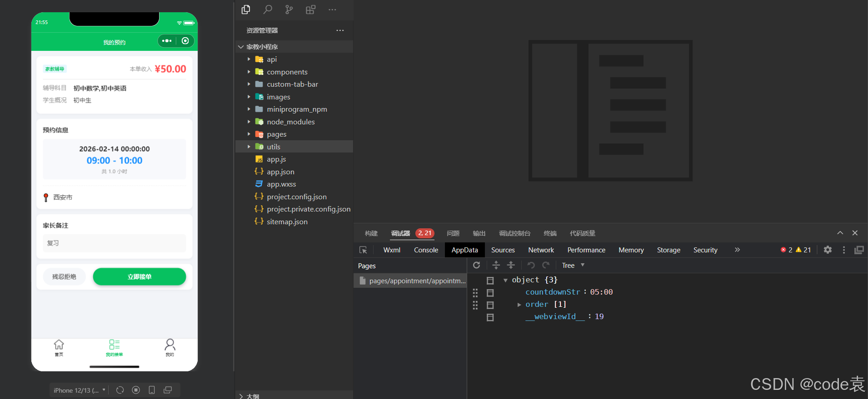Viewport: 868px width, 399px height.
Task: Click simulator record stop icon
Action: tap(136, 390)
